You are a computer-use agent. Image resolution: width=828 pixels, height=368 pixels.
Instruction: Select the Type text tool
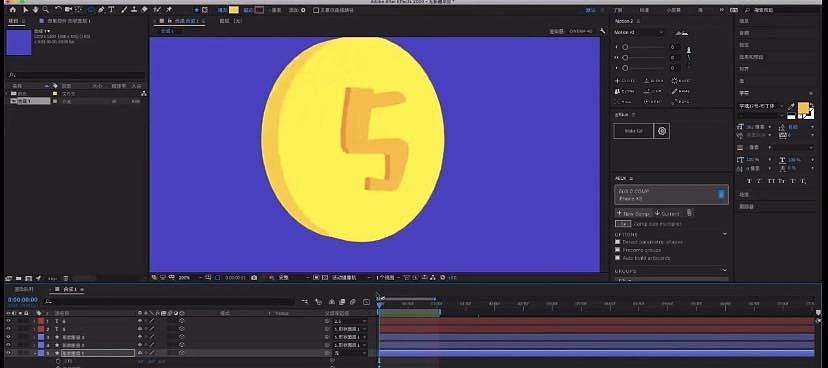[111, 10]
